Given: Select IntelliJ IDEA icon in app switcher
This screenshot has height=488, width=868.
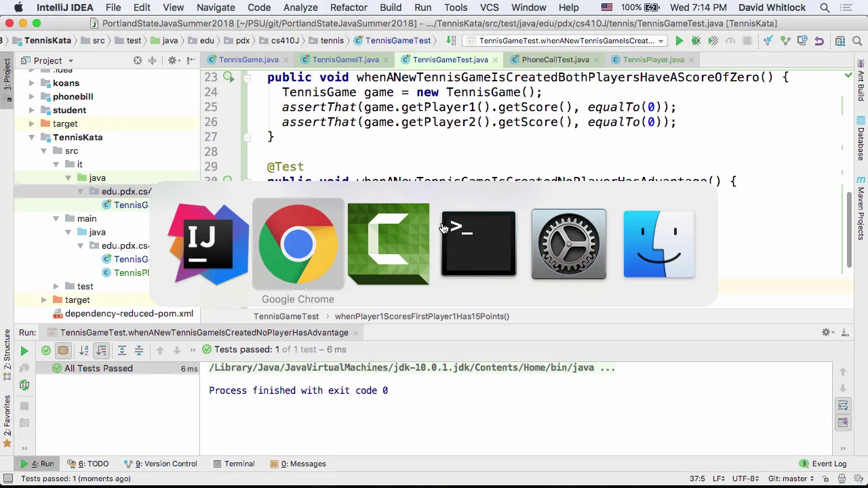Looking at the screenshot, I should point(208,244).
